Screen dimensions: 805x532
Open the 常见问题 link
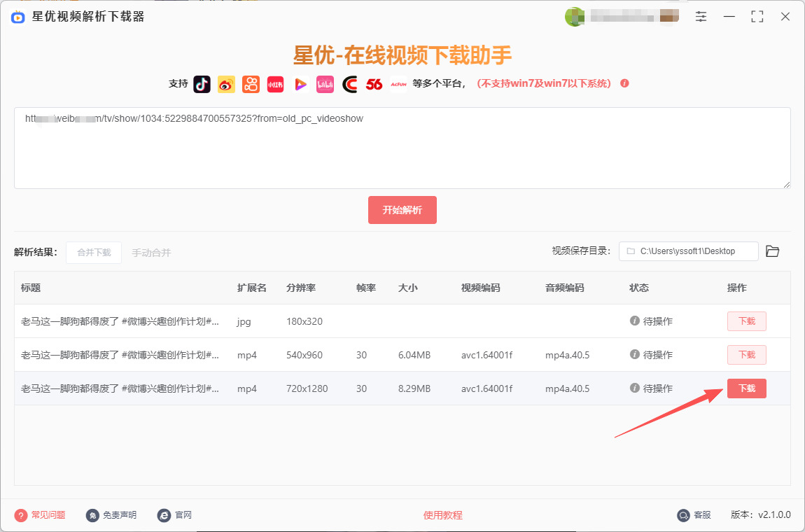pos(48,515)
